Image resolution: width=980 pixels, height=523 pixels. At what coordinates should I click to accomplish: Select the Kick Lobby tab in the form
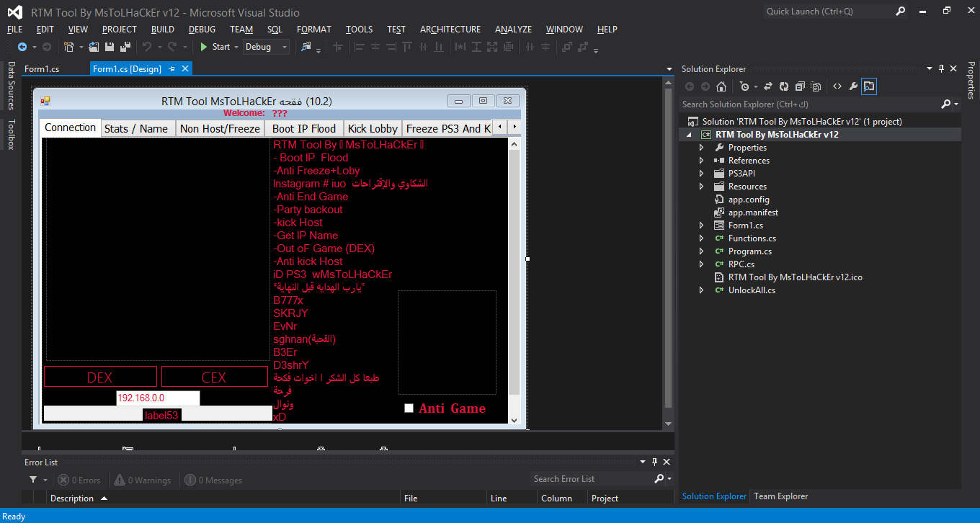point(373,128)
